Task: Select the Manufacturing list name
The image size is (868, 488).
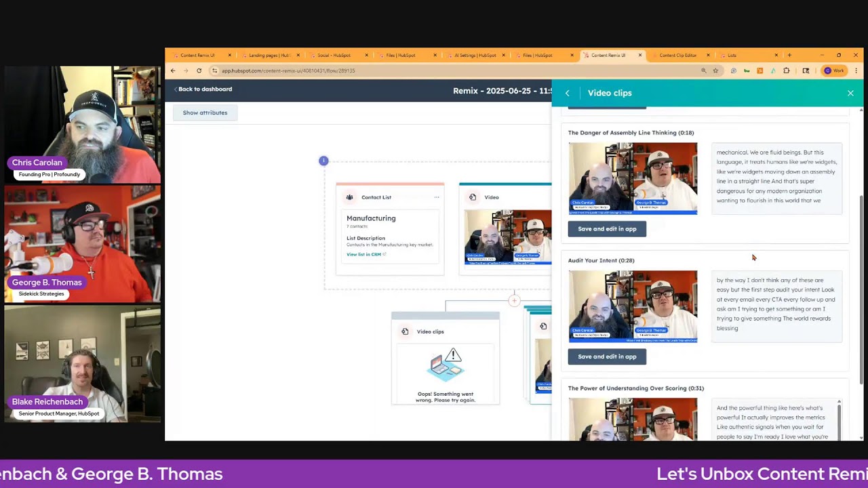Action: (371, 218)
